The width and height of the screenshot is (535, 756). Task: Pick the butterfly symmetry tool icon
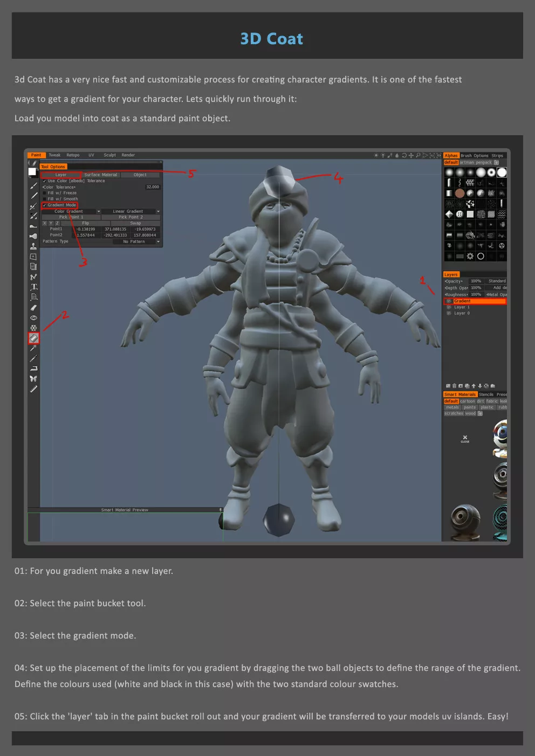point(33,379)
